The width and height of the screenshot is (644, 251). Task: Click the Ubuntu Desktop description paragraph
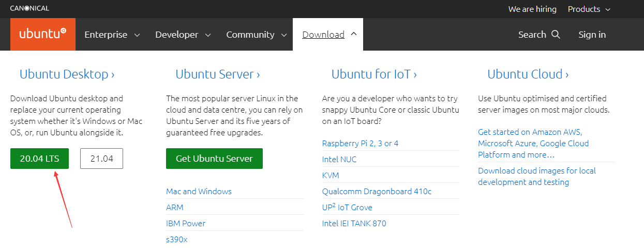tap(76, 116)
